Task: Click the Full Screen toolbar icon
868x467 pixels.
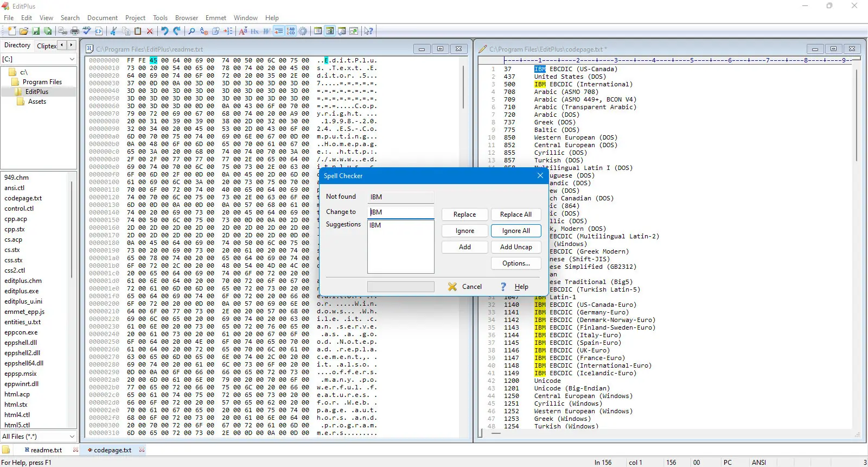Action: coord(354,31)
